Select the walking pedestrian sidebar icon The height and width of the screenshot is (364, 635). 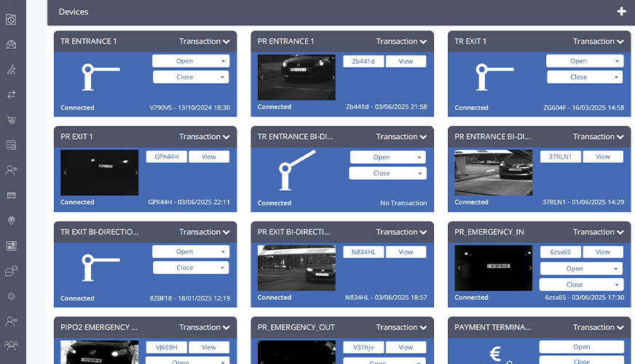(x=11, y=70)
